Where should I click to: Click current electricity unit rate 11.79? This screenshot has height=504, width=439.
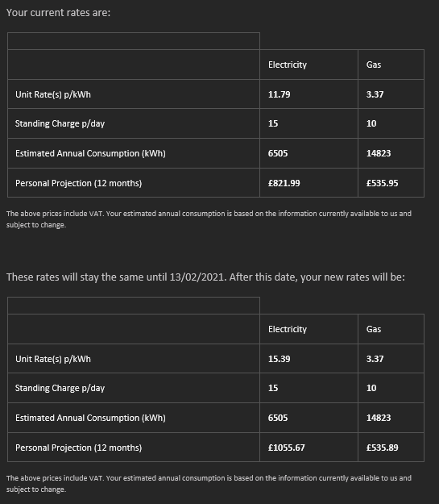coord(279,94)
